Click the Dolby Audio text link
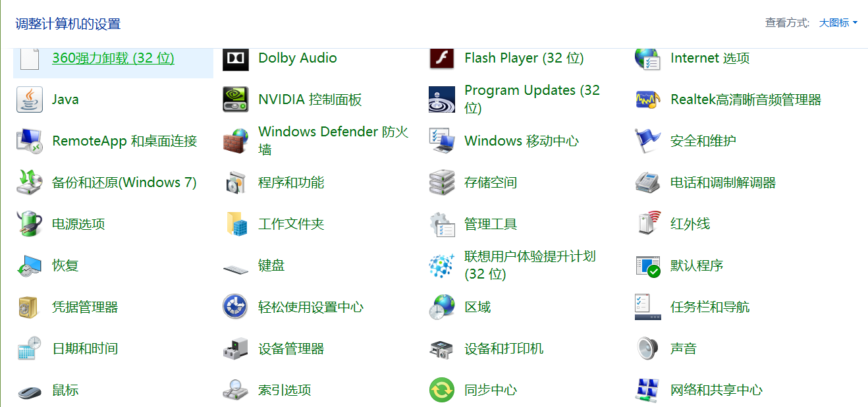 coord(298,58)
